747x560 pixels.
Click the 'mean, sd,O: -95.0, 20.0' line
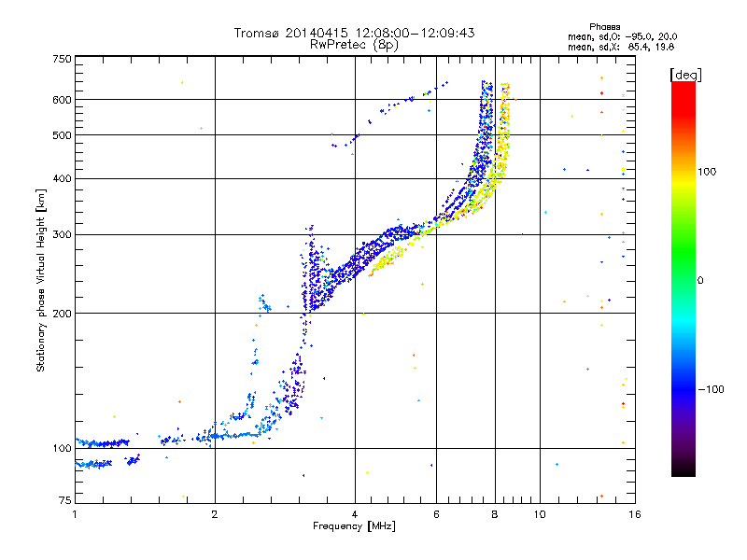(622, 36)
